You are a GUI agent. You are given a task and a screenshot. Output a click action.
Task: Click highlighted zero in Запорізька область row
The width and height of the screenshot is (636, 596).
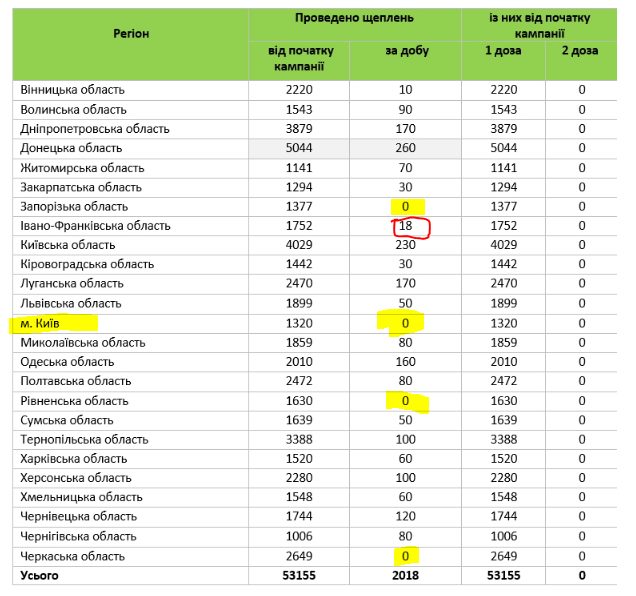(406, 207)
